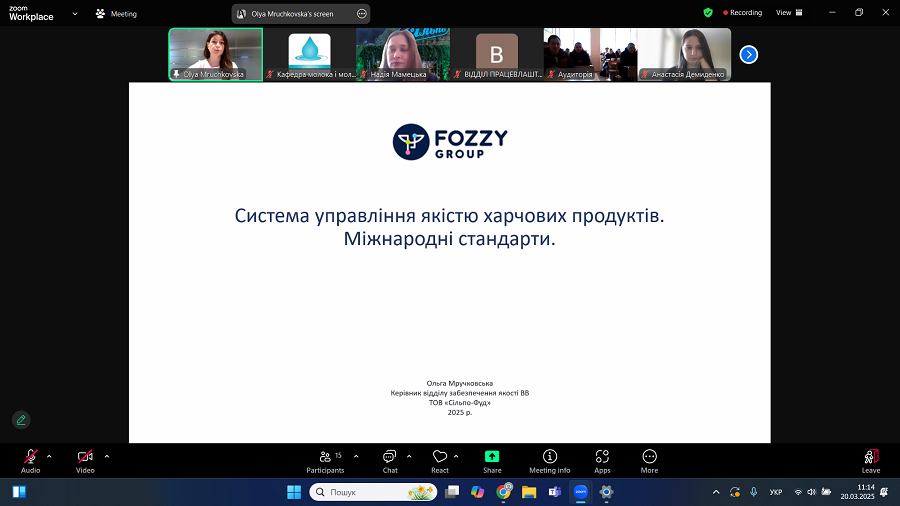Viewport: 900px width, 506px height.
Task: Expand the audio options caret
Action: pos(49,457)
